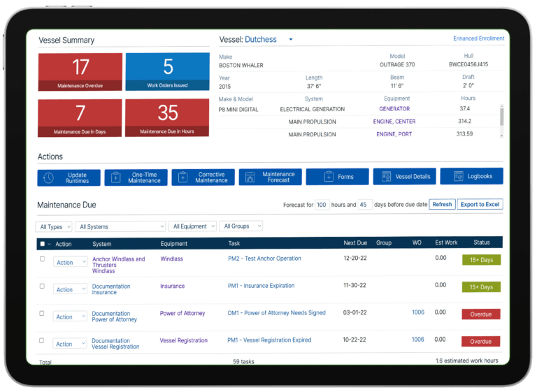Screen dimensions: 537x392
Task: Sort table by the Next Due column header
Action: (355, 242)
